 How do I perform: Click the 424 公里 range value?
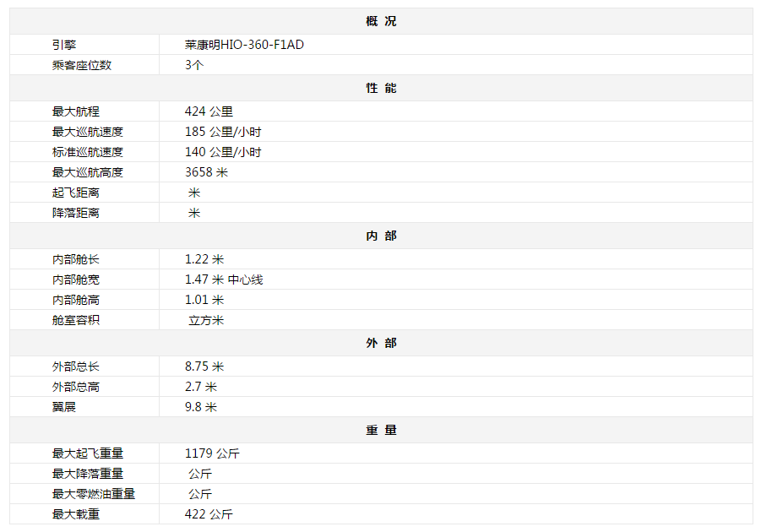[209, 111]
